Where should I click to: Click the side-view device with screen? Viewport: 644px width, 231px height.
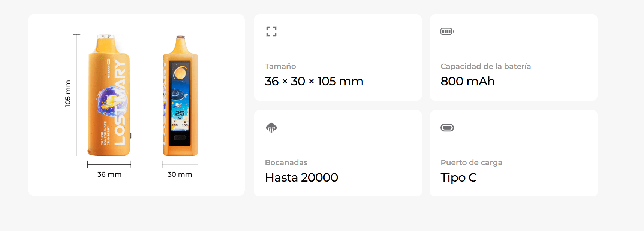pos(180,96)
